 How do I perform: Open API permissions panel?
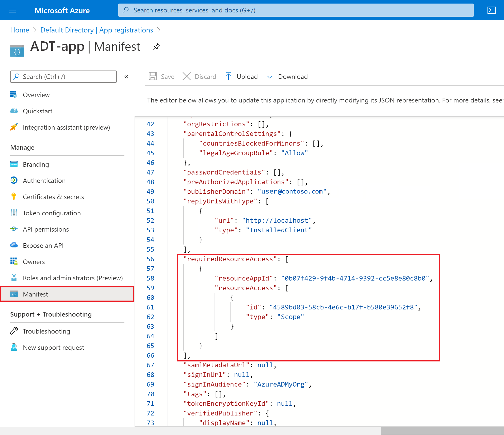[x=46, y=229]
